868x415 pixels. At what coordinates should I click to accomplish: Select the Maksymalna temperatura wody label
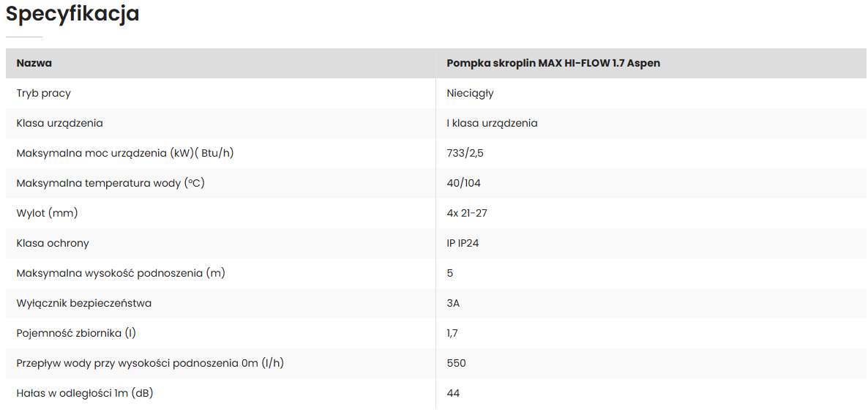pyautogui.click(x=111, y=183)
